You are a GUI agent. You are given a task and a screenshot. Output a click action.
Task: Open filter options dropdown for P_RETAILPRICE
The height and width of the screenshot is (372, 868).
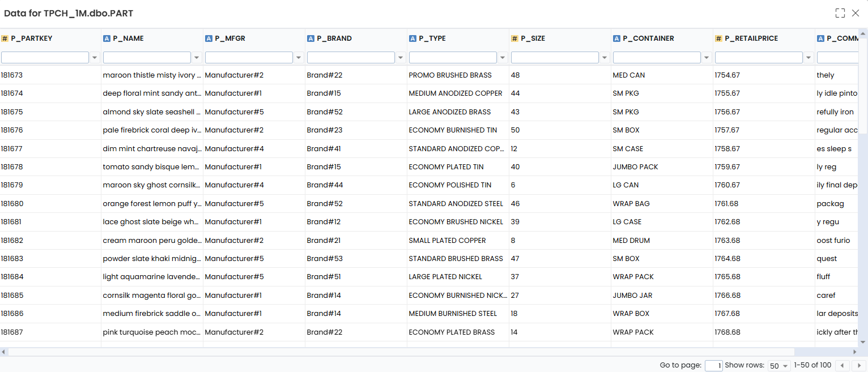point(809,58)
